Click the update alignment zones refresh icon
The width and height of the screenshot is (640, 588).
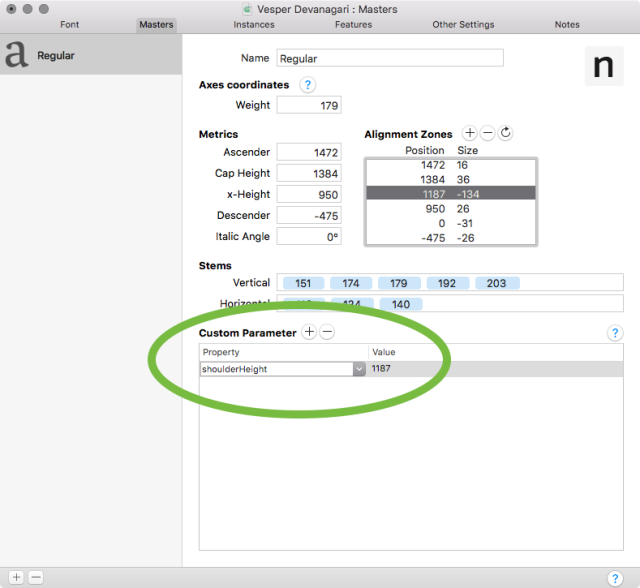[505, 134]
